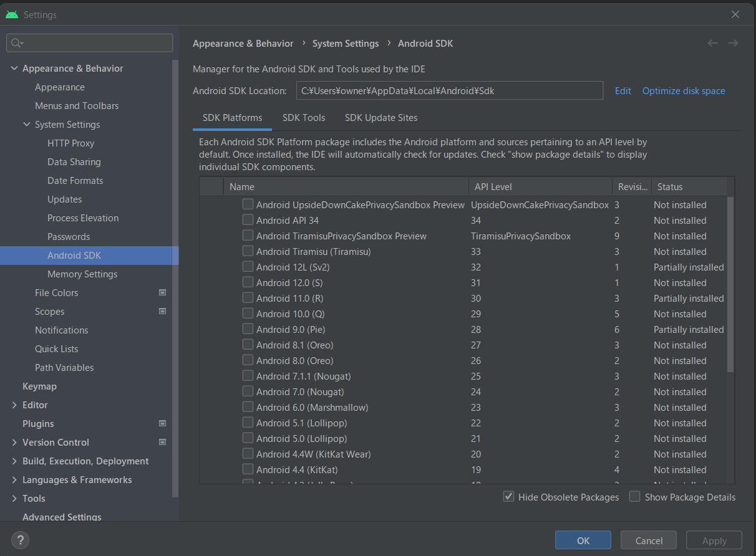Open HTTP Proxy settings
Image resolution: width=756 pixels, height=556 pixels.
[x=71, y=143]
